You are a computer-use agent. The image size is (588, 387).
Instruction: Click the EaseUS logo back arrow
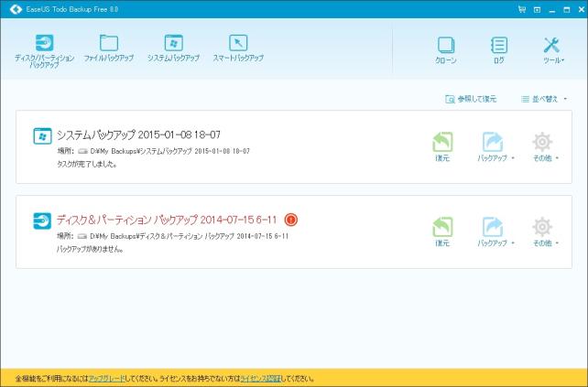tap(16, 9)
